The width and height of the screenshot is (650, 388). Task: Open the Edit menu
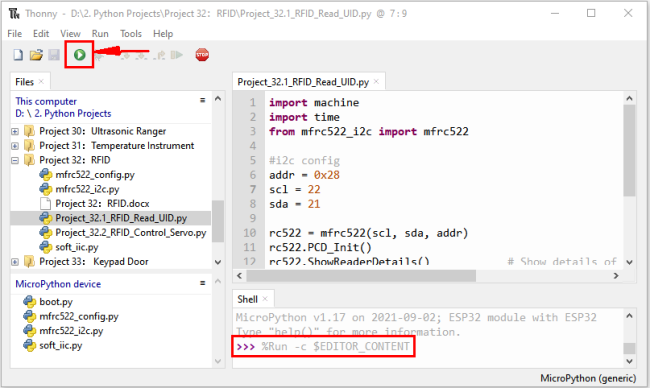coord(41,34)
